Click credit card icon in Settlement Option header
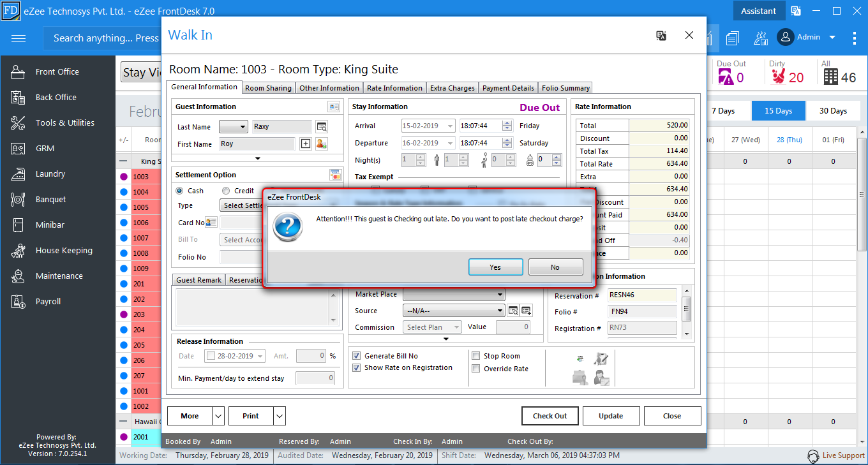Viewport: 868px width, 465px height. pyautogui.click(x=336, y=175)
